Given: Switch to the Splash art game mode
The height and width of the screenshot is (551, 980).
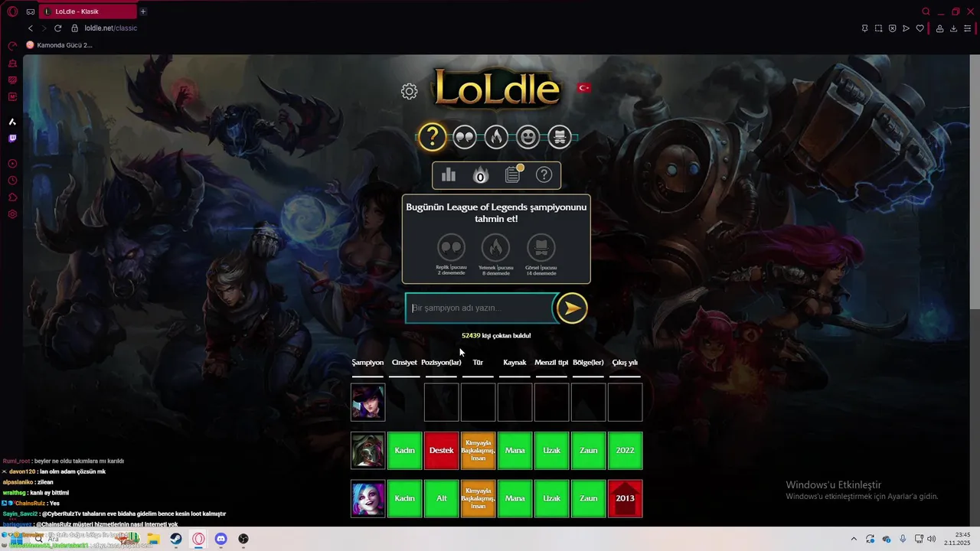Looking at the screenshot, I should pyautogui.click(x=560, y=137).
